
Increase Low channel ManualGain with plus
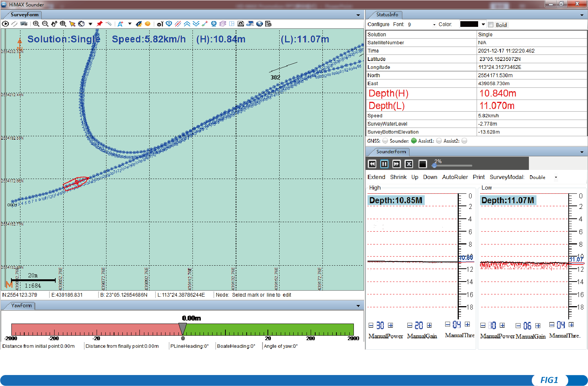tap(538, 325)
